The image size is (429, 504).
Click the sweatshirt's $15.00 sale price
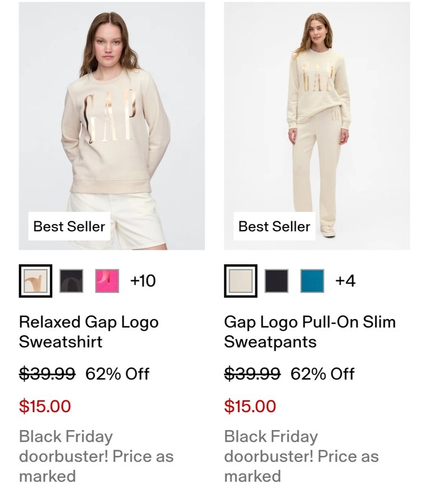click(45, 406)
